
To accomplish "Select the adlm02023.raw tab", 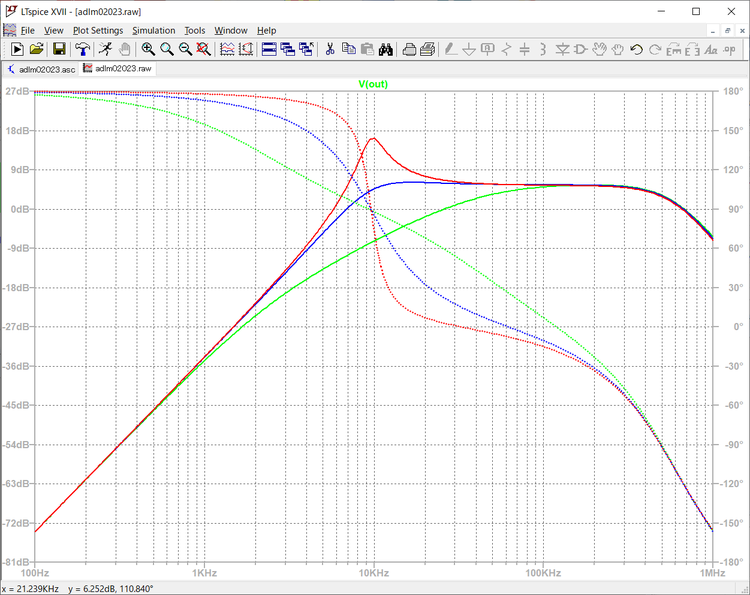I will pyautogui.click(x=118, y=69).
